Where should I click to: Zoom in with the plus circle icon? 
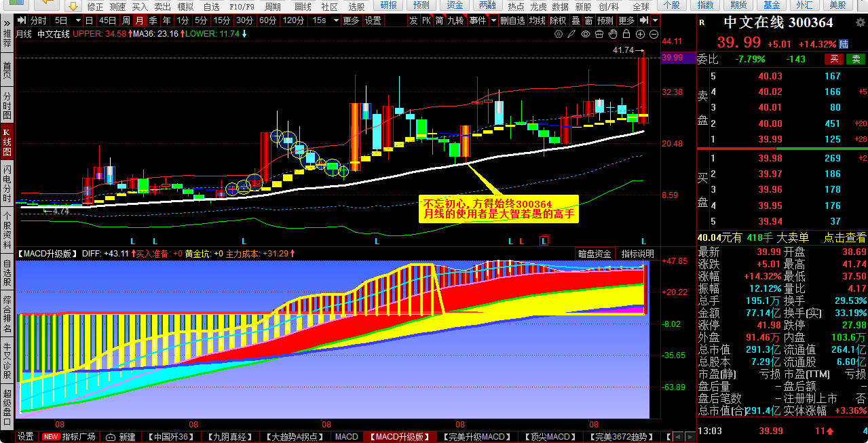640,34
